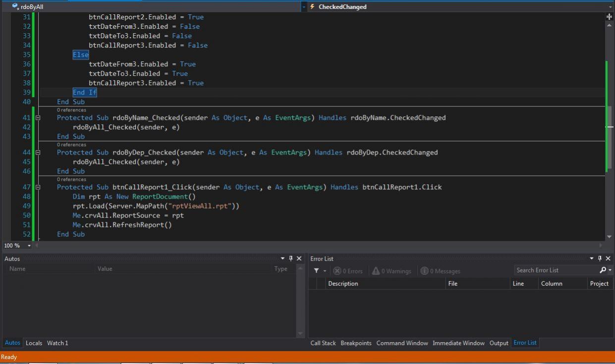This screenshot has height=364, width=615.
Task: Toggle auto-hide pin on Autos panel
Action: (x=291, y=259)
